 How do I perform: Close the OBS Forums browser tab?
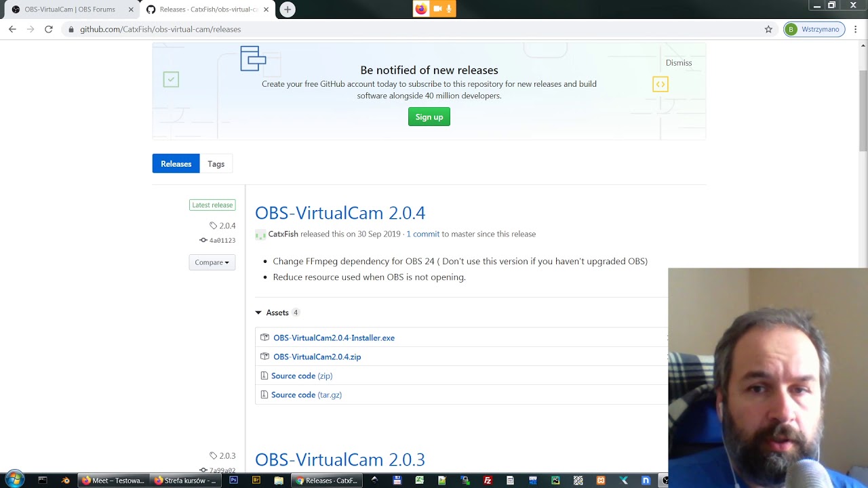[131, 9]
